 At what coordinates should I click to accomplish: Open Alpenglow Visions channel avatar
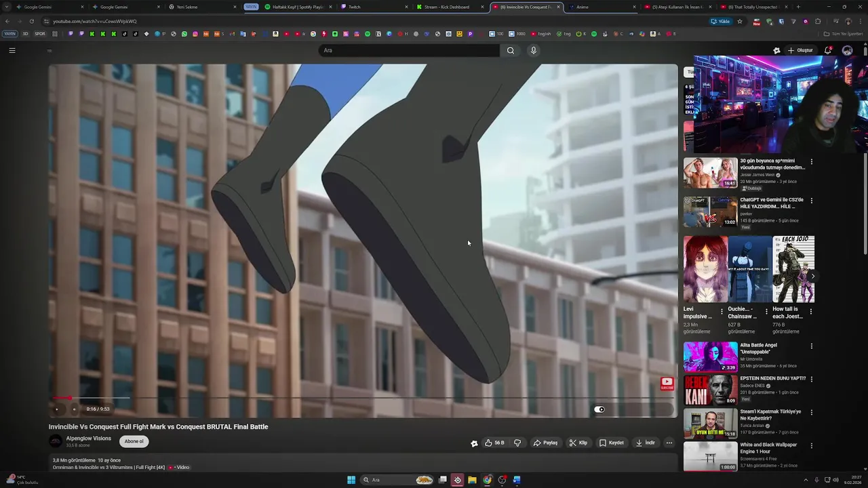click(56, 441)
